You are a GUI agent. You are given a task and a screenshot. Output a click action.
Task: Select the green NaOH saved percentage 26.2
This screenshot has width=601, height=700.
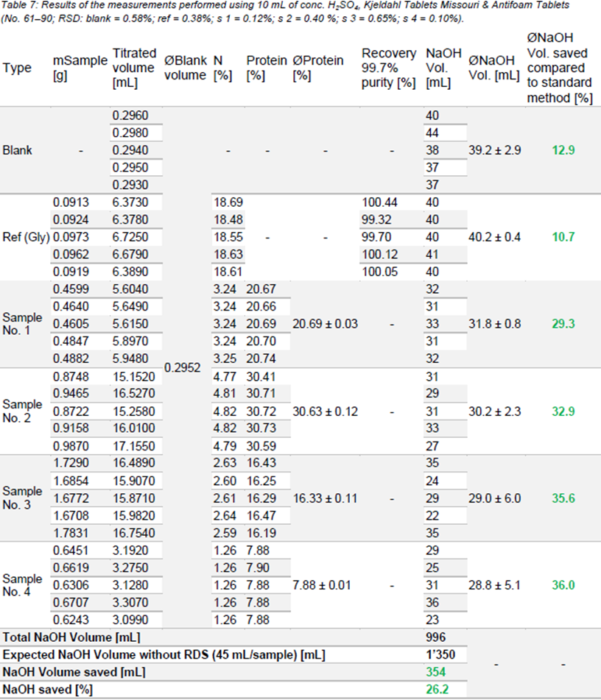pos(437,690)
